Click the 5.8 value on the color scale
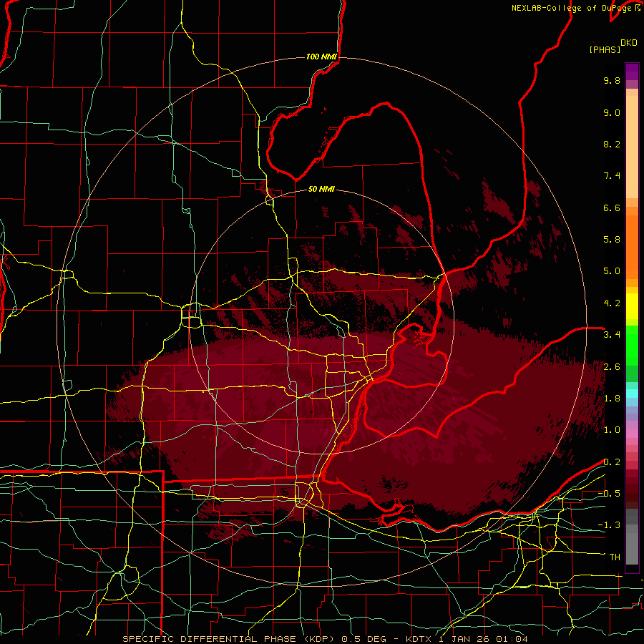This screenshot has height=644, width=644. click(612, 240)
